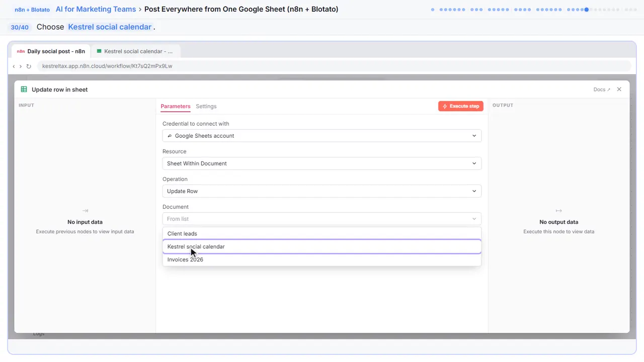The height and width of the screenshot is (362, 644).
Task: Click the arrow icon above No output data
Action: point(558,211)
